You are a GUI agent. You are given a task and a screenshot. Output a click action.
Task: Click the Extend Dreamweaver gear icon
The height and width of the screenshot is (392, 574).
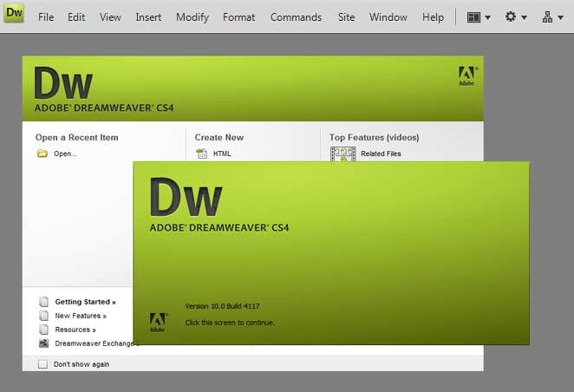pos(511,16)
